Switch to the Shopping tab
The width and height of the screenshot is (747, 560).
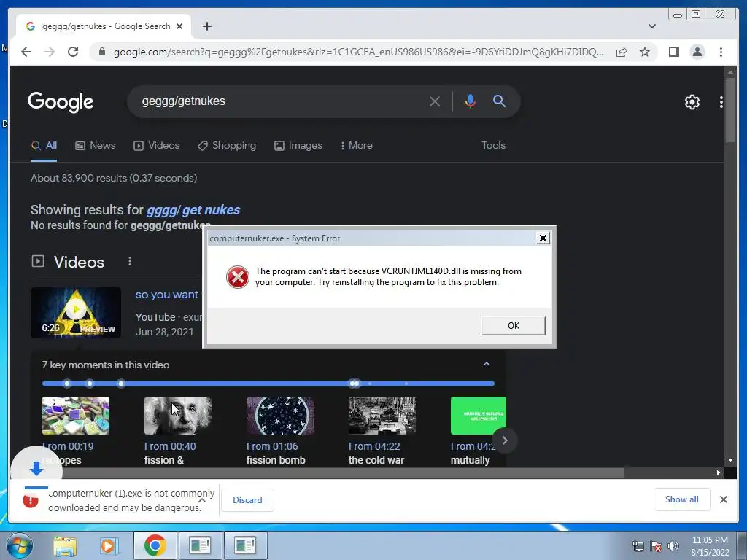click(227, 146)
